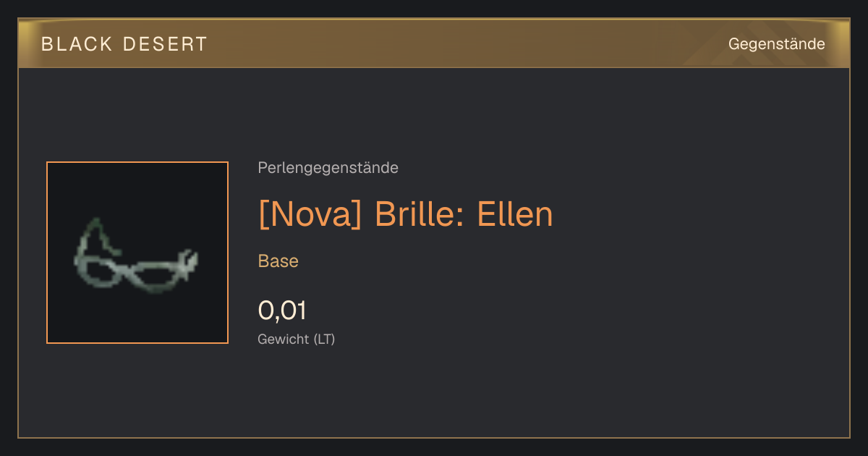The height and width of the screenshot is (456, 868).
Task: Click the word DESERT in header logo
Action: (x=166, y=44)
